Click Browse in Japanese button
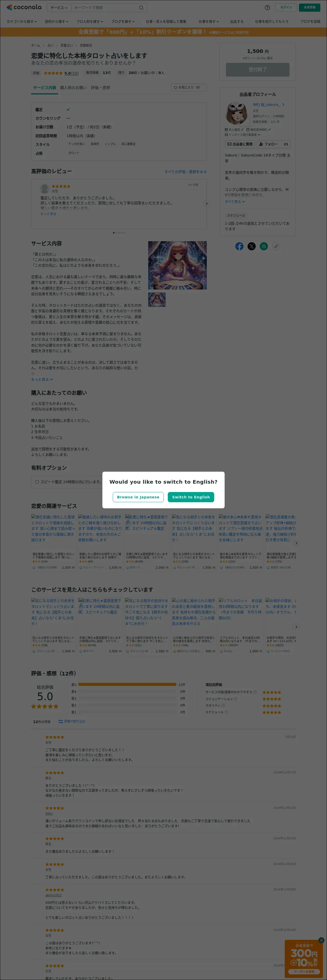 tap(138, 497)
